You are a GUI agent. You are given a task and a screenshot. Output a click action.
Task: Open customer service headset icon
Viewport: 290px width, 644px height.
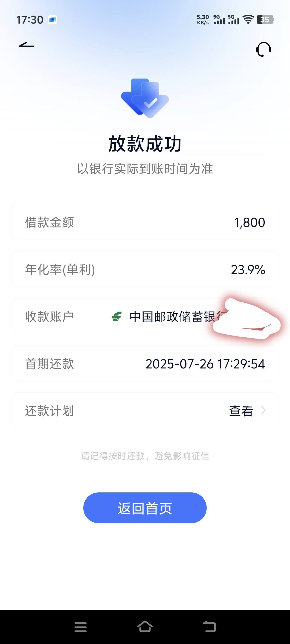pos(264,49)
